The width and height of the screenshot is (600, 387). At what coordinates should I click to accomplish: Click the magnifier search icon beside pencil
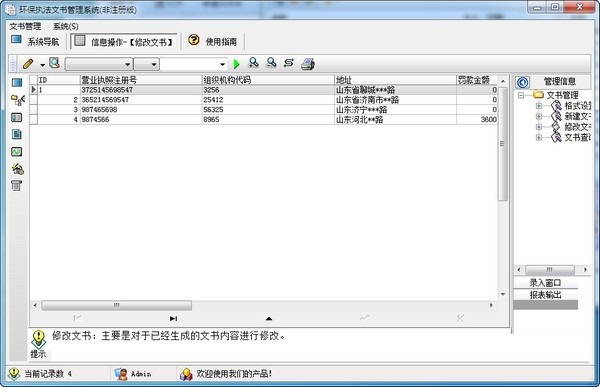(55, 63)
